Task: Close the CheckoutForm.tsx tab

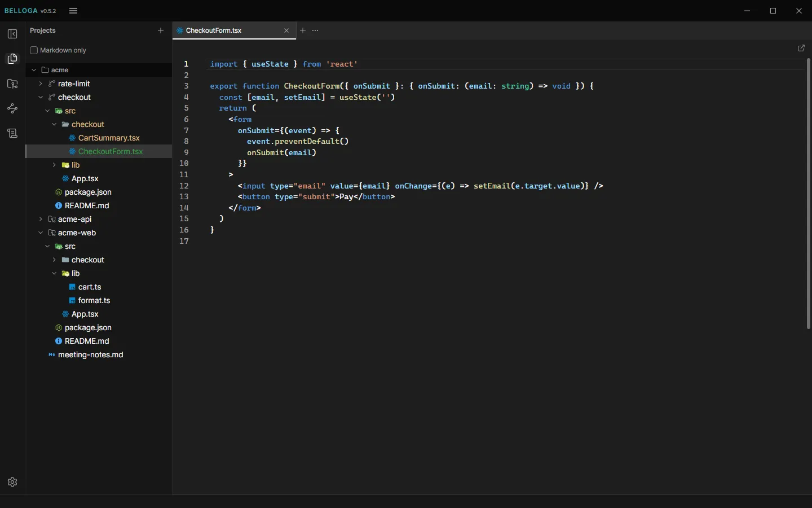Action: pos(286,30)
